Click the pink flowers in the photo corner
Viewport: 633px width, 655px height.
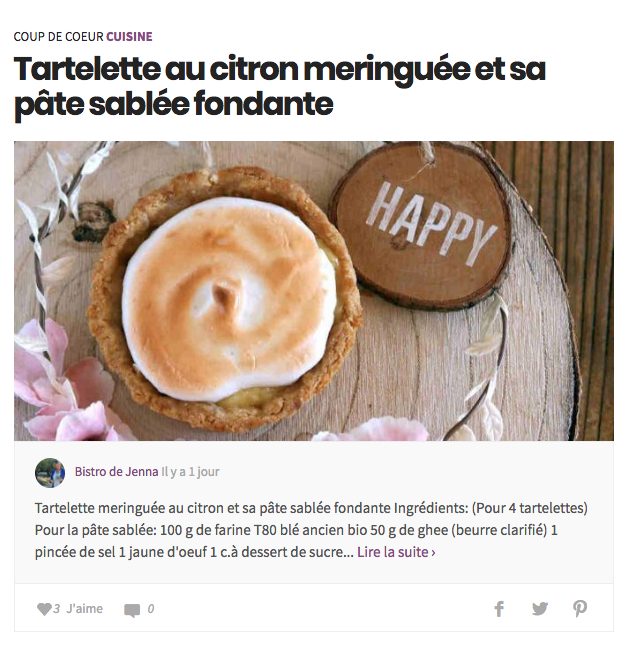pos(63,384)
